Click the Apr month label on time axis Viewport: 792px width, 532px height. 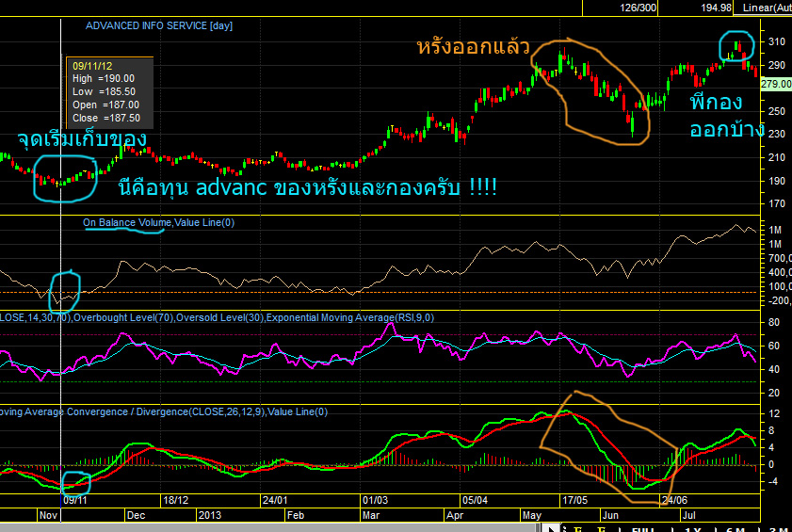[455, 515]
